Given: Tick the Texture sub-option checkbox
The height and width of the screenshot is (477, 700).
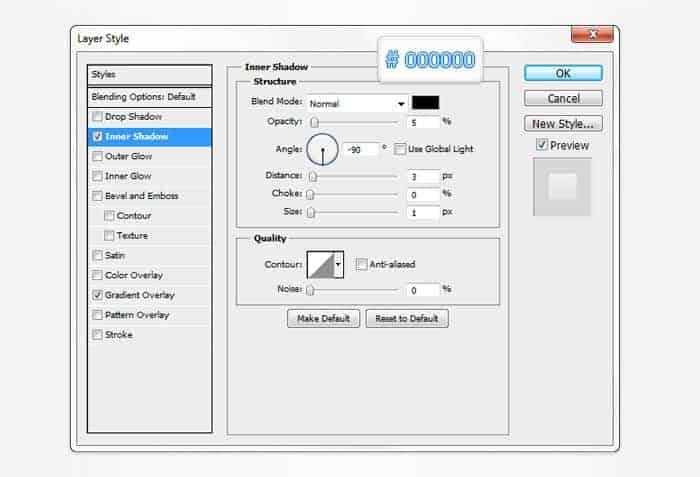Looking at the screenshot, I should pos(108,235).
